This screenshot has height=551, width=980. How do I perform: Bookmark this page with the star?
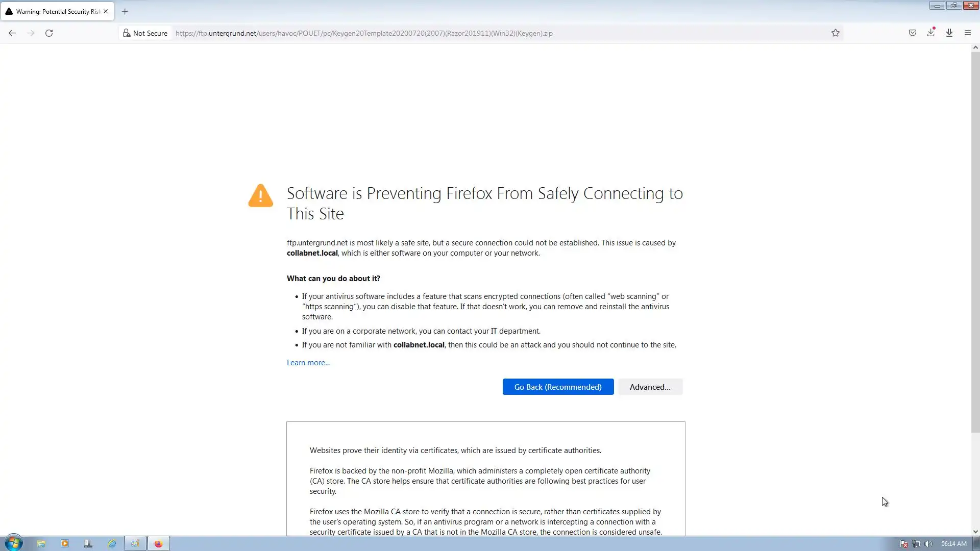pos(835,33)
